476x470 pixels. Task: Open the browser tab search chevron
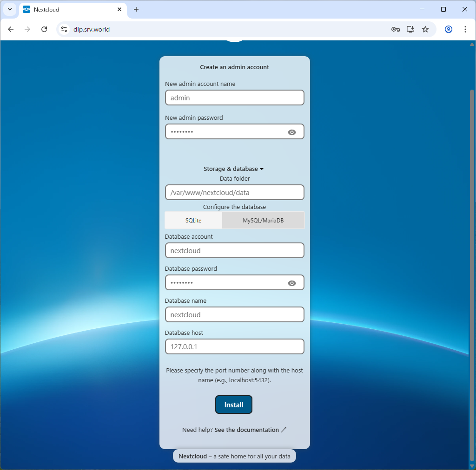point(9,9)
